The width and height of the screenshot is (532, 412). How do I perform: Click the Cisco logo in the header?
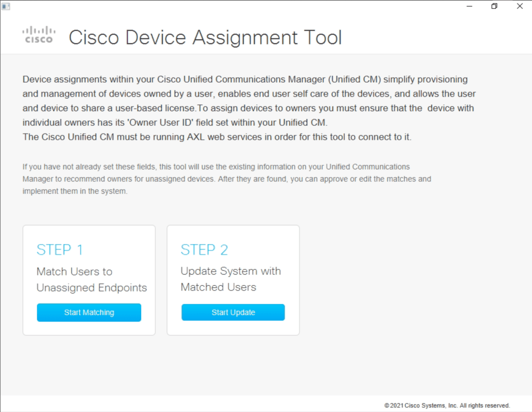(38, 34)
